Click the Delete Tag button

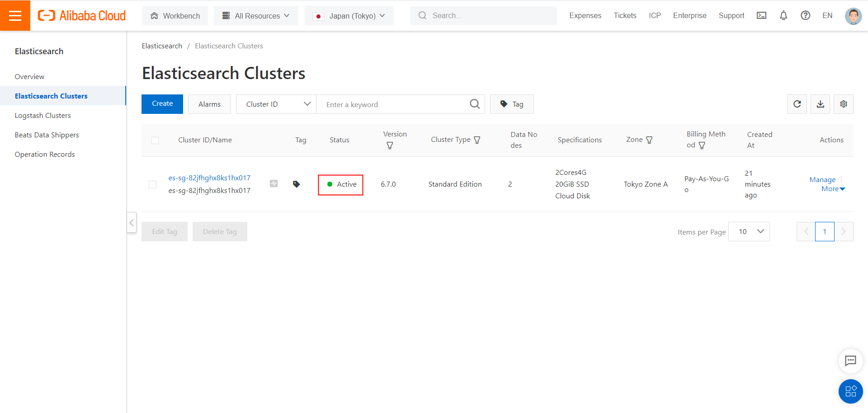(x=220, y=231)
